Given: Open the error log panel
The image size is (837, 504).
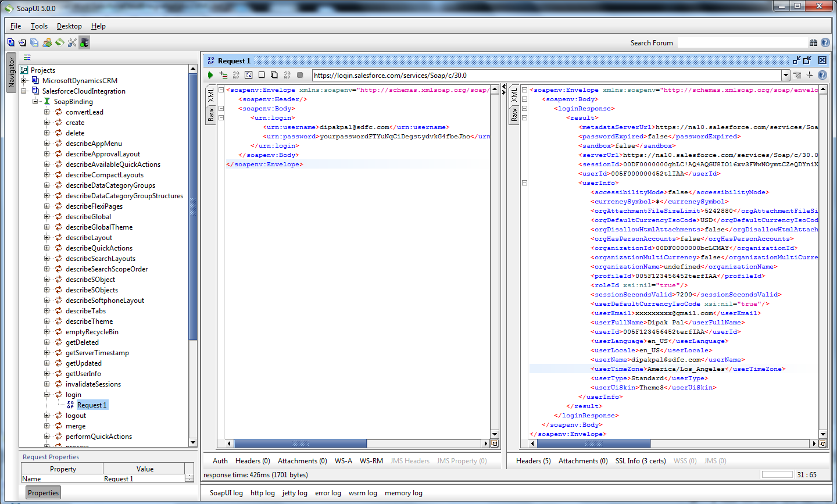Looking at the screenshot, I should (x=328, y=493).
